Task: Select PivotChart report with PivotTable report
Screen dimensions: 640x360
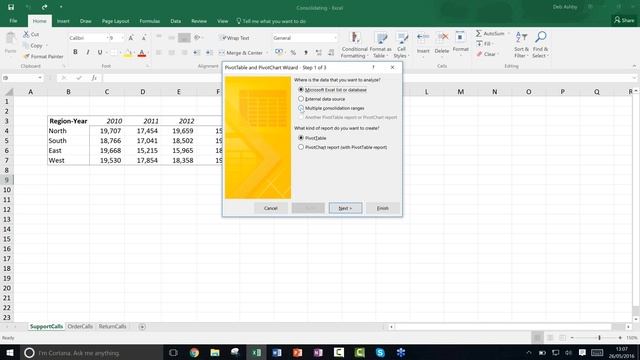Action: tap(301, 147)
